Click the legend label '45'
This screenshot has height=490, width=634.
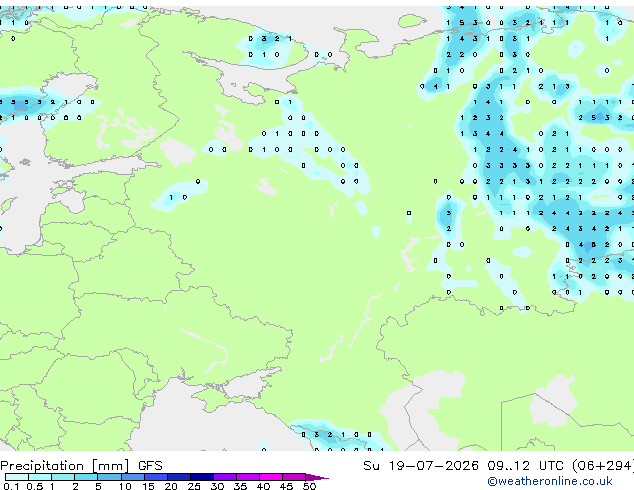point(286,486)
